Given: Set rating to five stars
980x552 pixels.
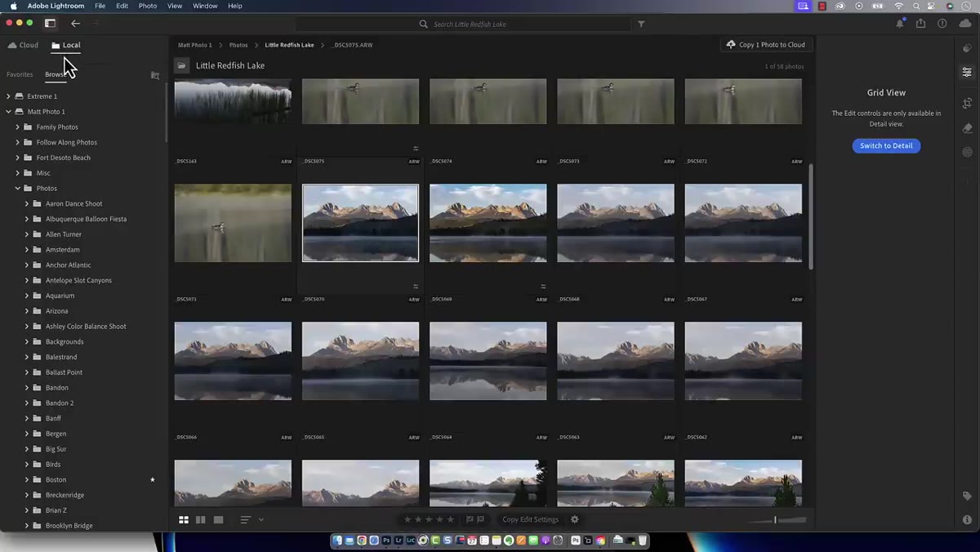Looking at the screenshot, I should pyautogui.click(x=450, y=519).
